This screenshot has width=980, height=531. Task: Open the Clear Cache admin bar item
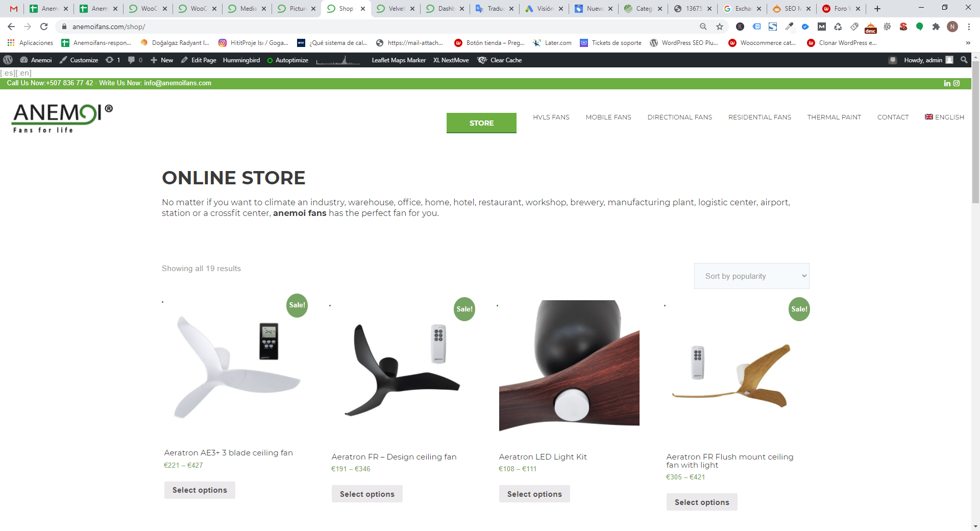500,60
